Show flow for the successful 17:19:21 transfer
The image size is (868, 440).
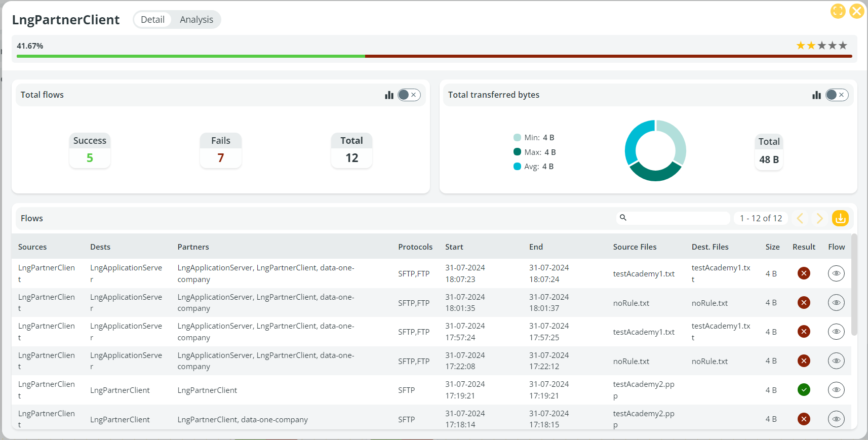836,390
